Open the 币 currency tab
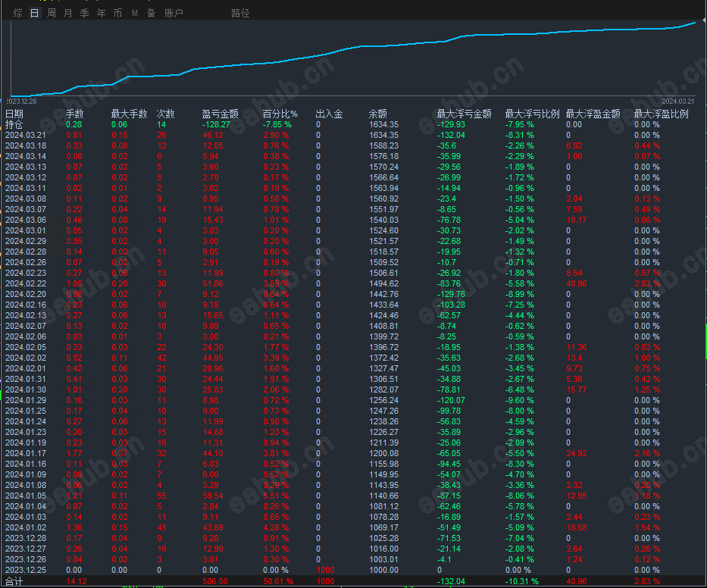Viewport: 707px width, 588px height. click(117, 13)
